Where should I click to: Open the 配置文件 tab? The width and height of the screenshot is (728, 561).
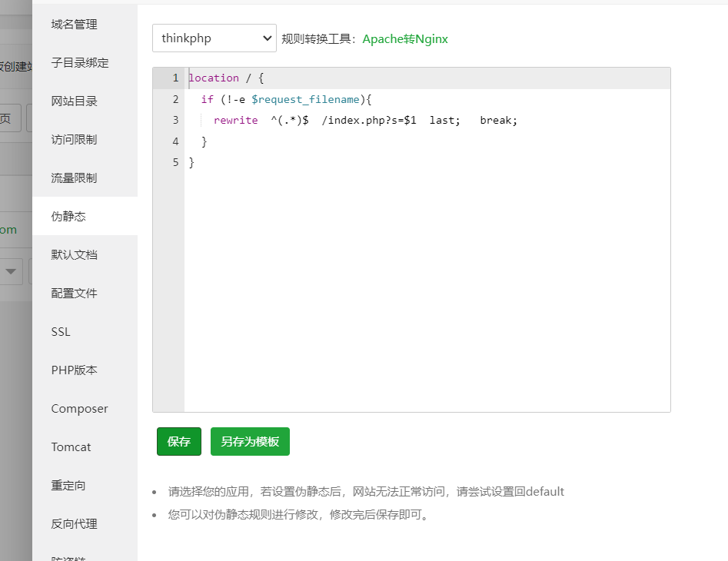point(75,294)
